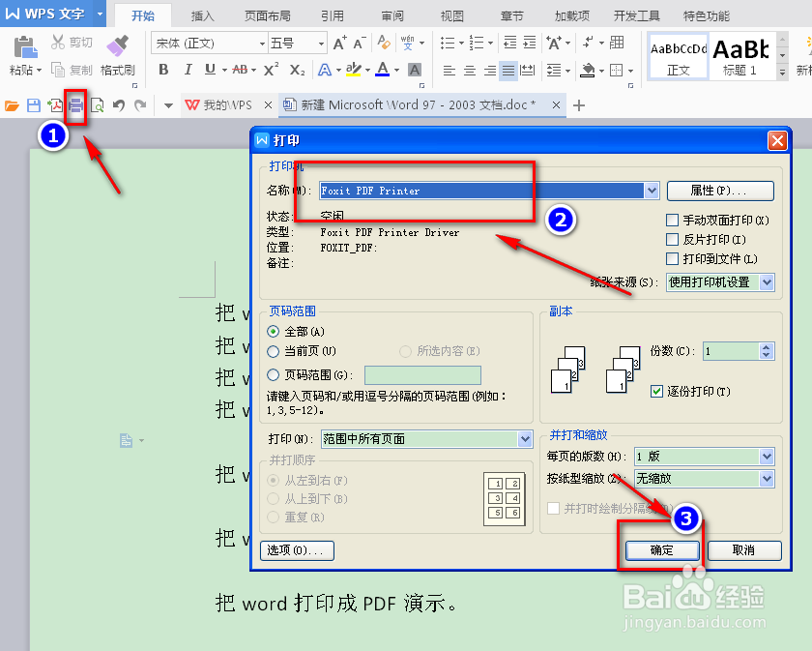This screenshot has height=651, width=812.
Task: Click the character shading A icon
Action: click(415, 70)
